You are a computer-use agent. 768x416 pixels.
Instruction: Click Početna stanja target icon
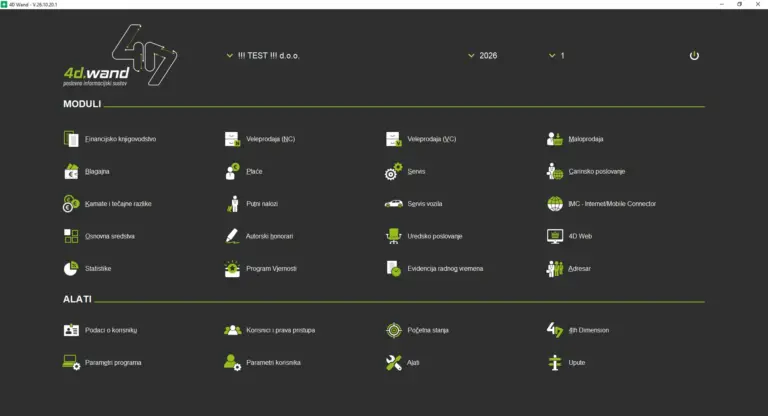(x=393, y=330)
